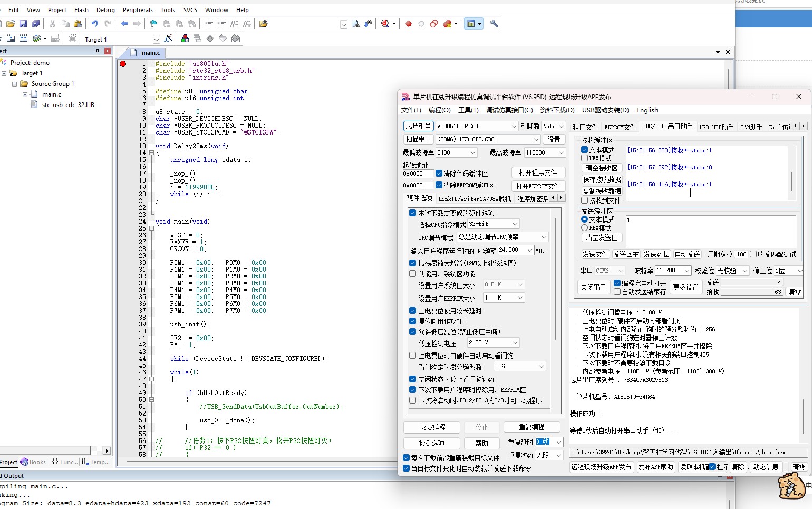
Task: Start the debug session with magnifier d icon
Action: tap(385, 24)
